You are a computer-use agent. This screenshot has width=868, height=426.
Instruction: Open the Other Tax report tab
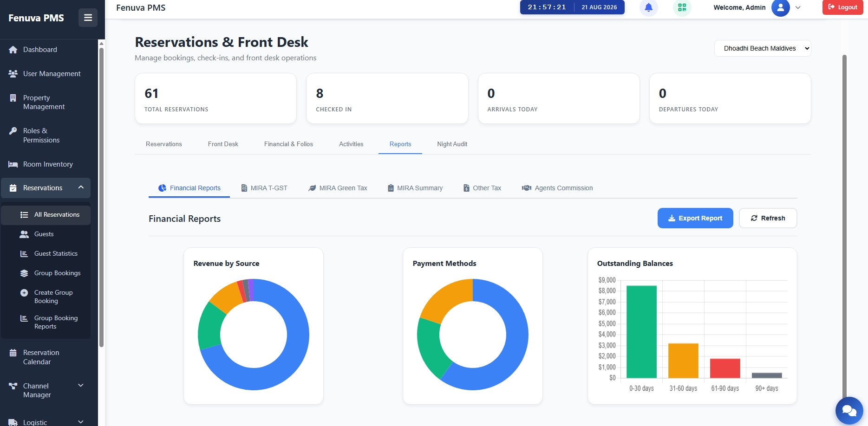pos(483,188)
